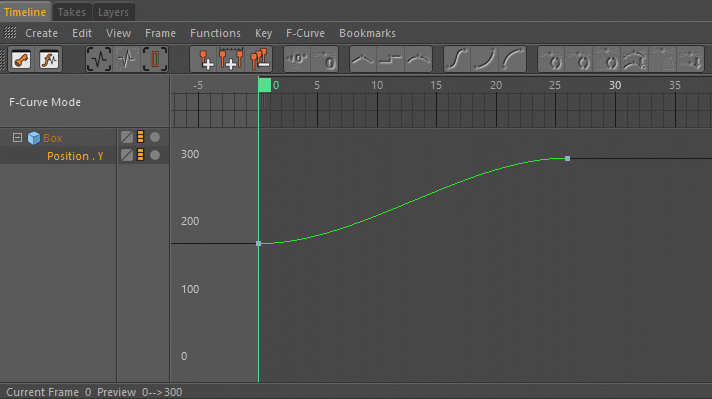Viewport: 712px width, 399px height.
Task: Open the Frame menu
Action: pos(160,33)
